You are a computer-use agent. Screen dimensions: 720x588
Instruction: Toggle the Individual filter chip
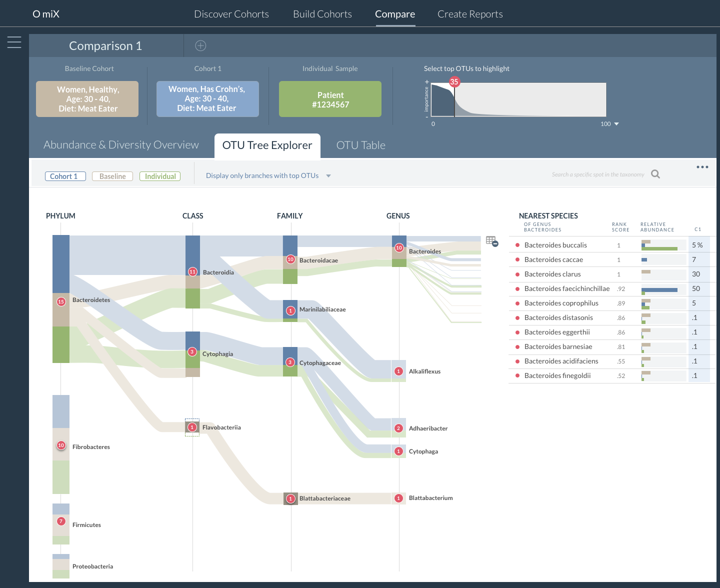click(160, 176)
